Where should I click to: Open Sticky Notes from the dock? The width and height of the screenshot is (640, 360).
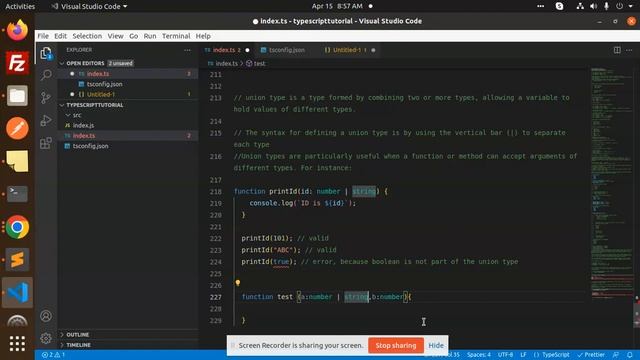(x=17, y=161)
